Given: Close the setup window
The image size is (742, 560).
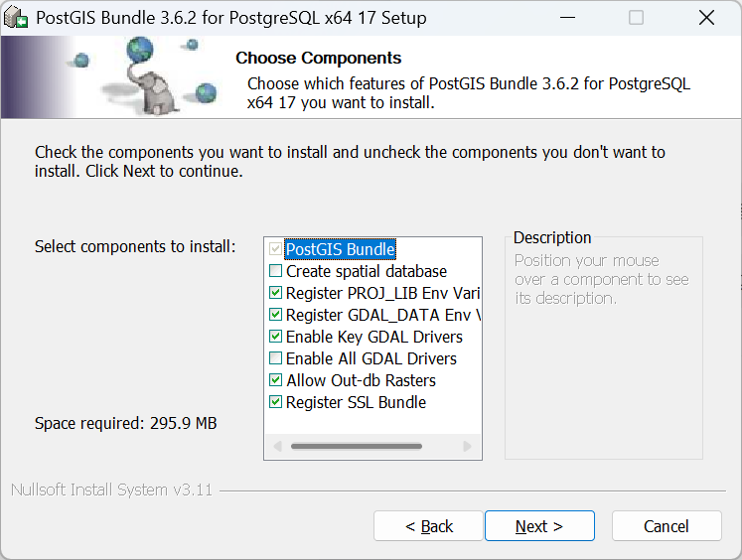Looking at the screenshot, I should 706,18.
